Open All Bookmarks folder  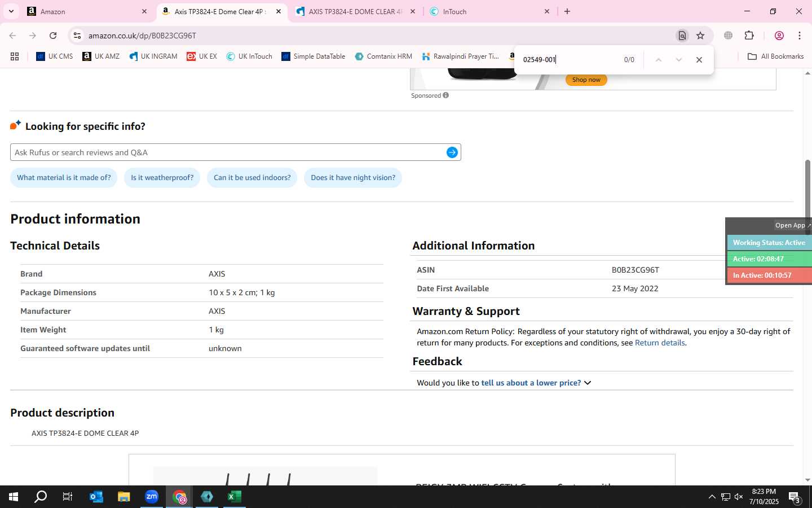click(775, 56)
